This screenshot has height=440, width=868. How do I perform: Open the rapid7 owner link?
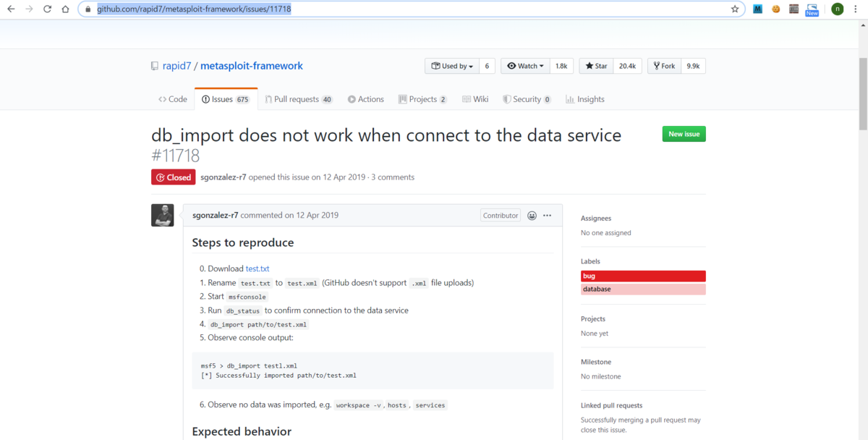click(176, 66)
